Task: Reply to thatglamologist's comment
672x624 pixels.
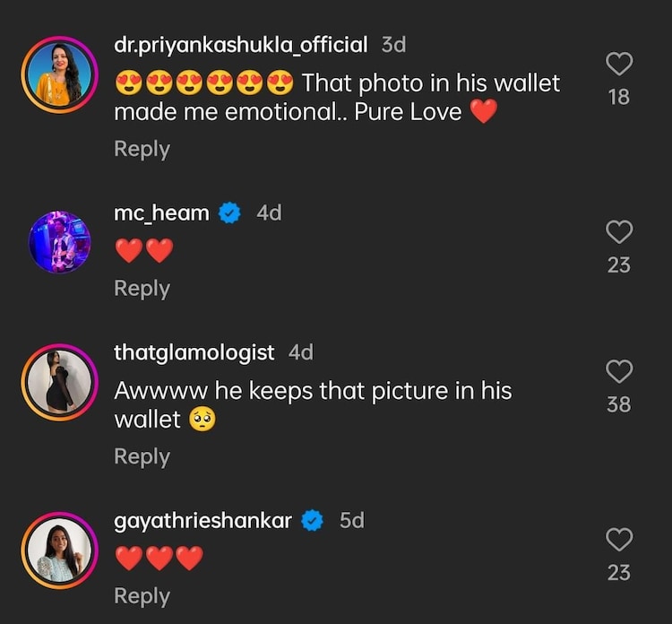Action: tap(142, 456)
